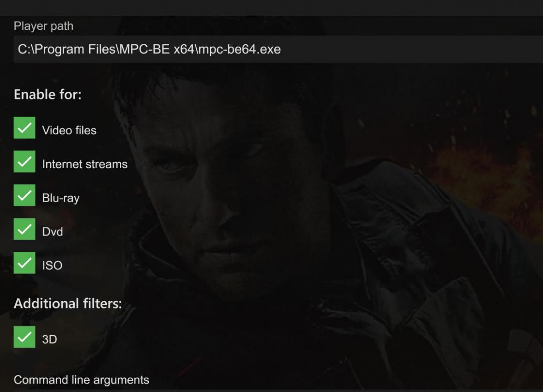Click the "Player path" field label

[43, 26]
